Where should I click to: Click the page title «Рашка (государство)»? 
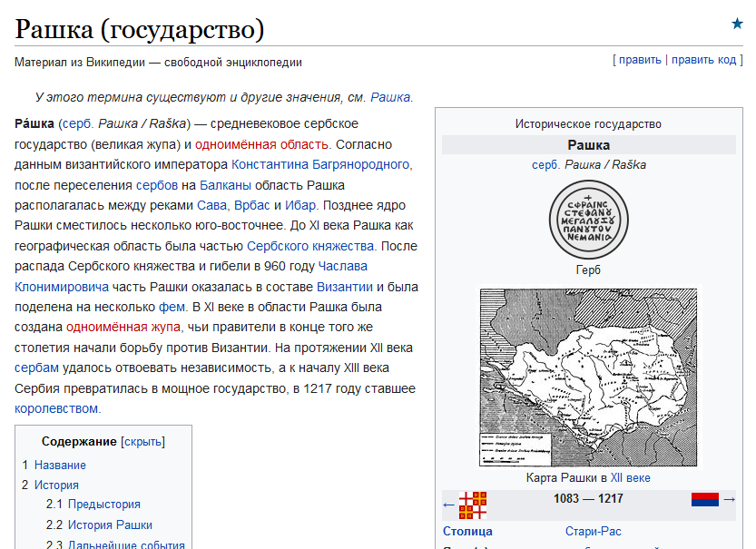pos(140,29)
